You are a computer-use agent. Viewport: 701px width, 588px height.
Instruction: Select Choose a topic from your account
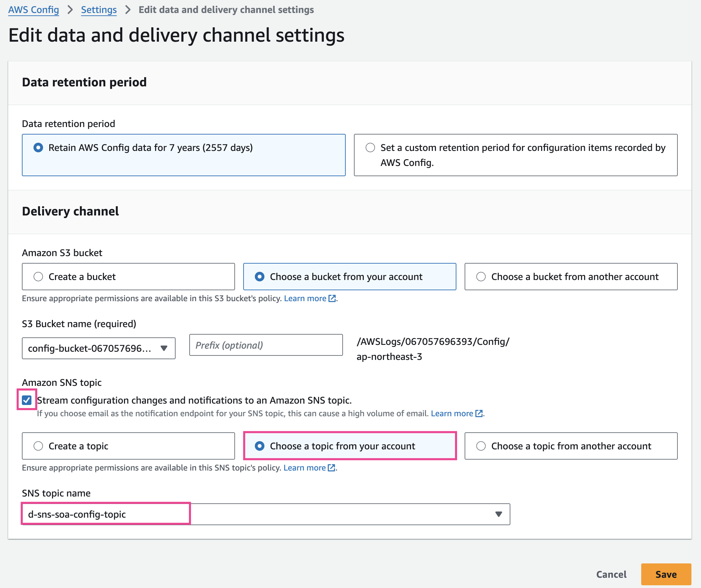260,446
